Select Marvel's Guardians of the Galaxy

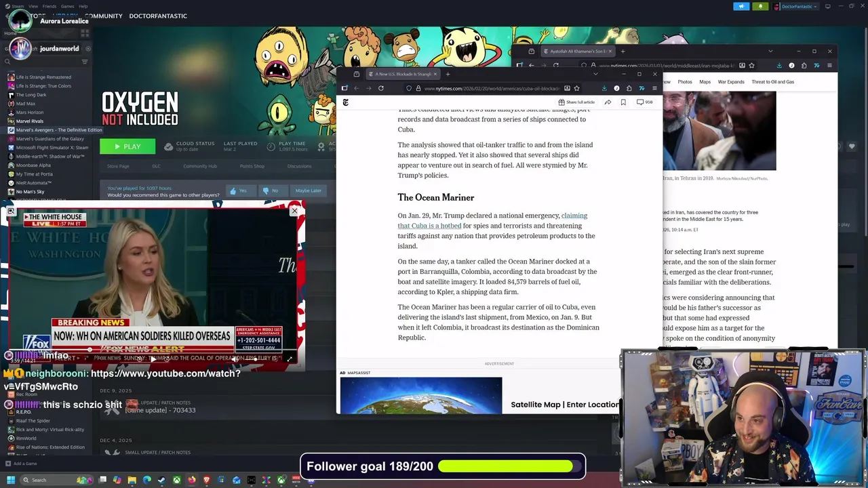click(50, 139)
